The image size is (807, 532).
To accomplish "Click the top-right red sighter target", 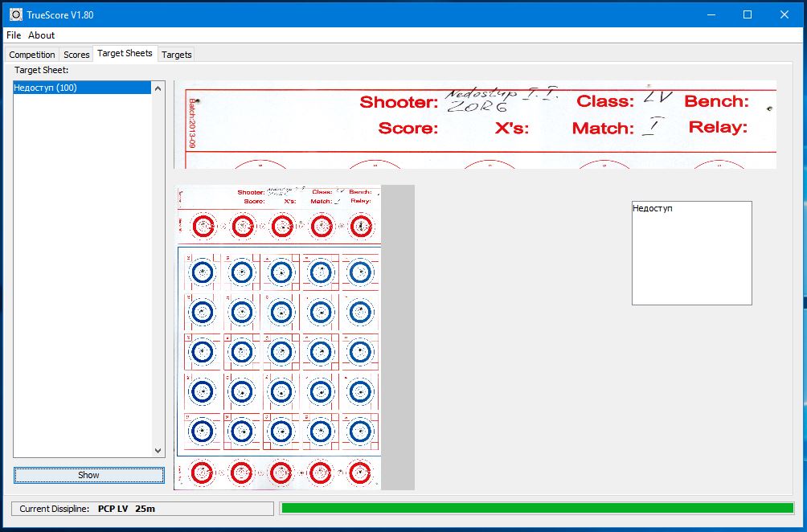I will click(361, 227).
